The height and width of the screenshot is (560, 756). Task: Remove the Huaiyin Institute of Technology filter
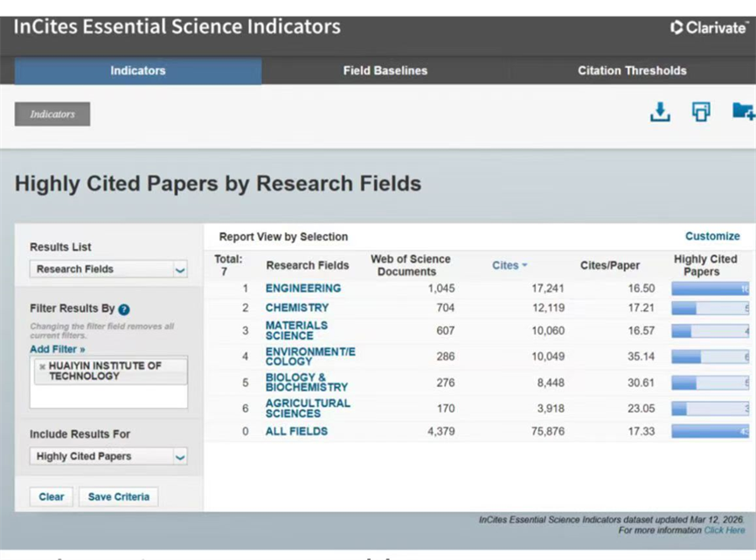point(42,366)
